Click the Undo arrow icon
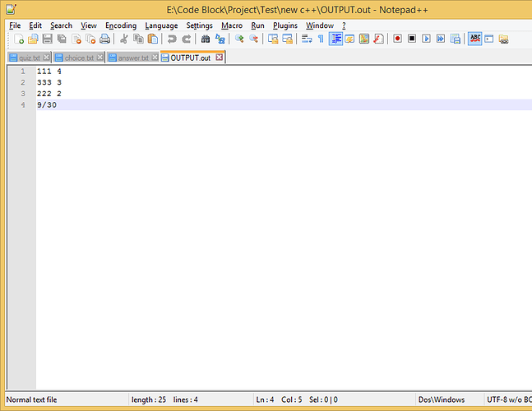This screenshot has height=411, width=532. [172, 39]
